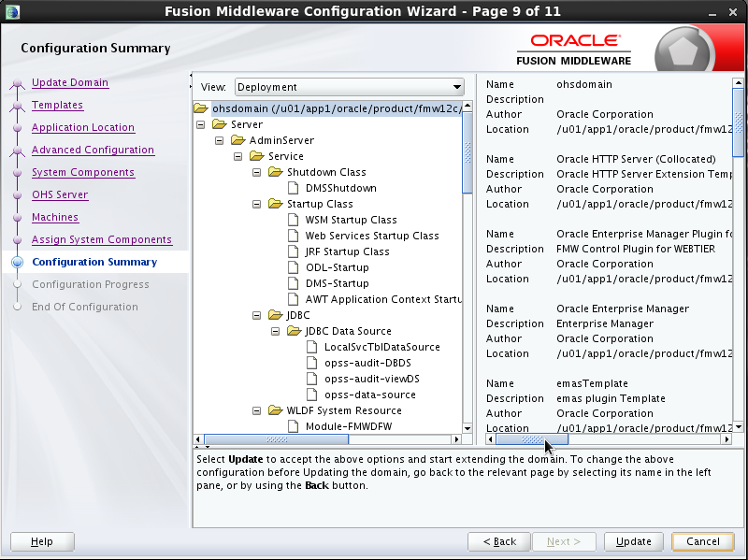
Task: Click the WLDF System Resource folder icon
Action: tap(275, 410)
